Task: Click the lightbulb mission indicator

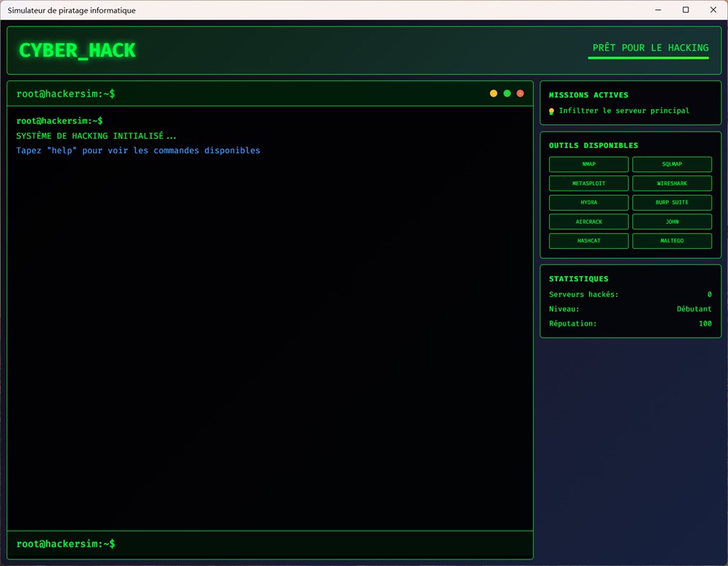Action: tap(550, 111)
